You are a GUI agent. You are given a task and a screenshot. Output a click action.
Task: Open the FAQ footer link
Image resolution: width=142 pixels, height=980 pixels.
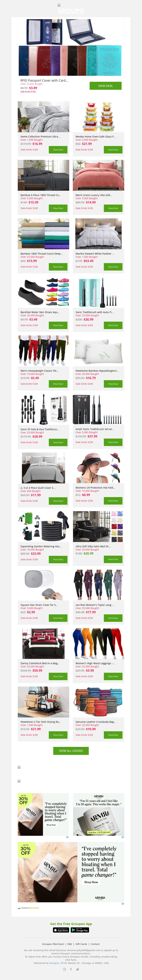[x=70, y=944]
